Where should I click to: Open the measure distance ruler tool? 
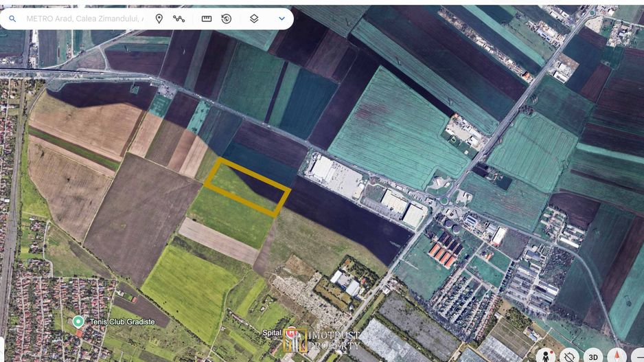click(207, 19)
